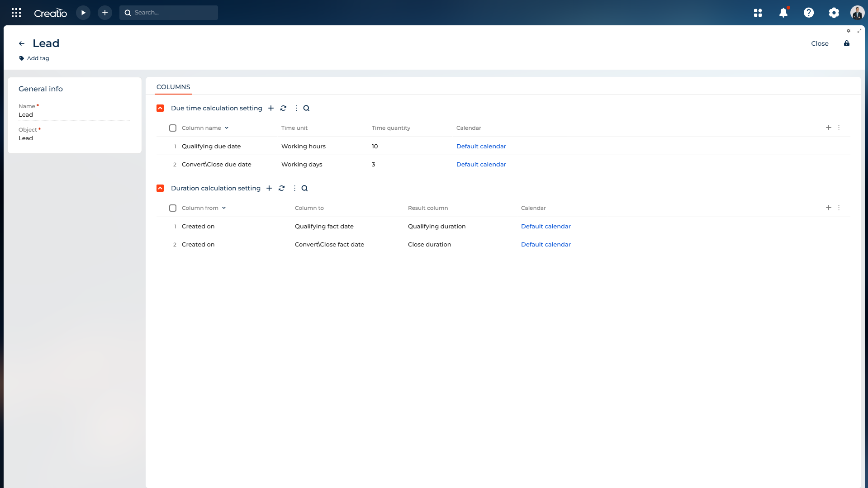This screenshot has height=488, width=868.
Task: Click the Result column header
Action: 428,208
